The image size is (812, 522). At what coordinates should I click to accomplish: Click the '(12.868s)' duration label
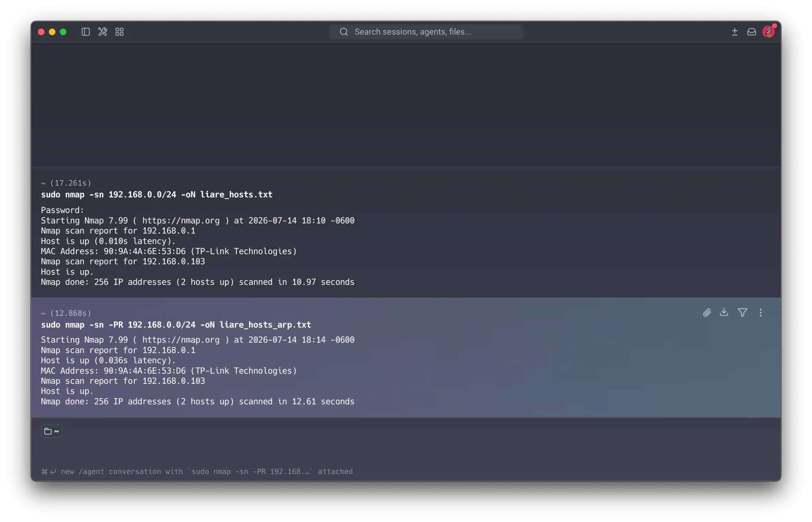(x=71, y=313)
